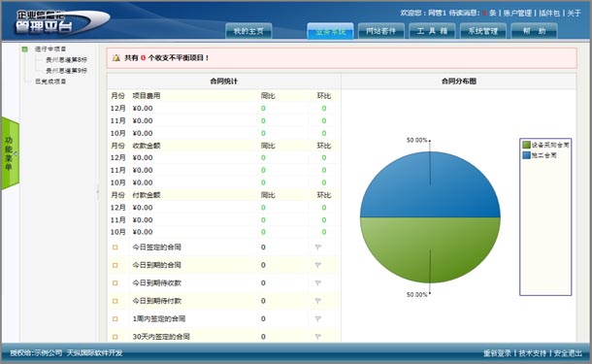This screenshot has width=592, height=364.
Task: Click the bell warning icon in the alert banner
Action: [116, 58]
